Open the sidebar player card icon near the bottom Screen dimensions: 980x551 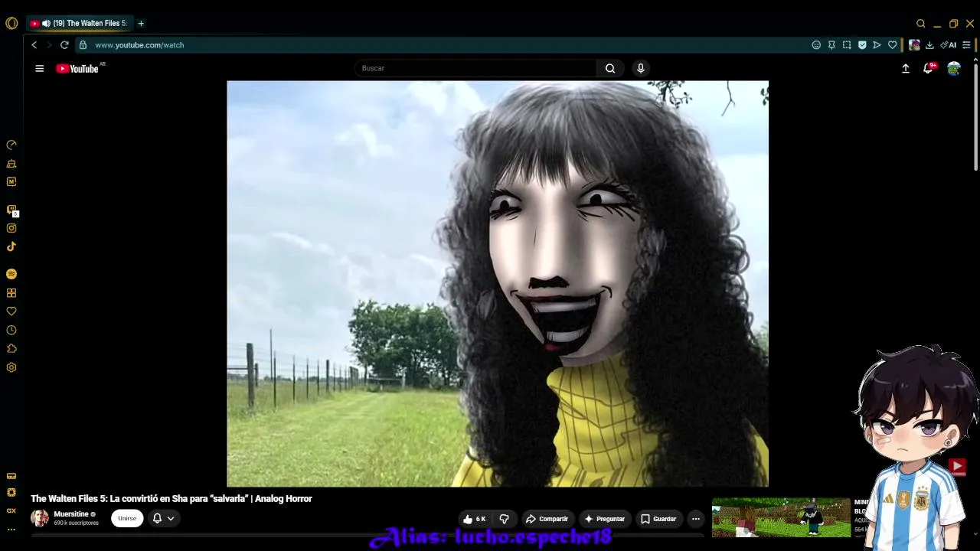pyautogui.click(x=11, y=476)
